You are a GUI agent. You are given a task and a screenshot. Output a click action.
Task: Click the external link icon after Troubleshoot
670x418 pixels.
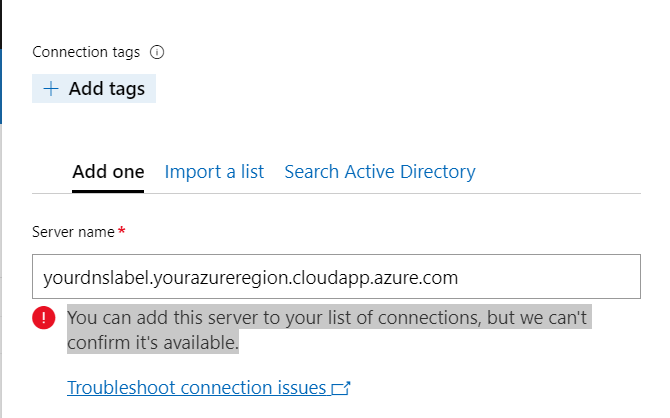coord(341,388)
